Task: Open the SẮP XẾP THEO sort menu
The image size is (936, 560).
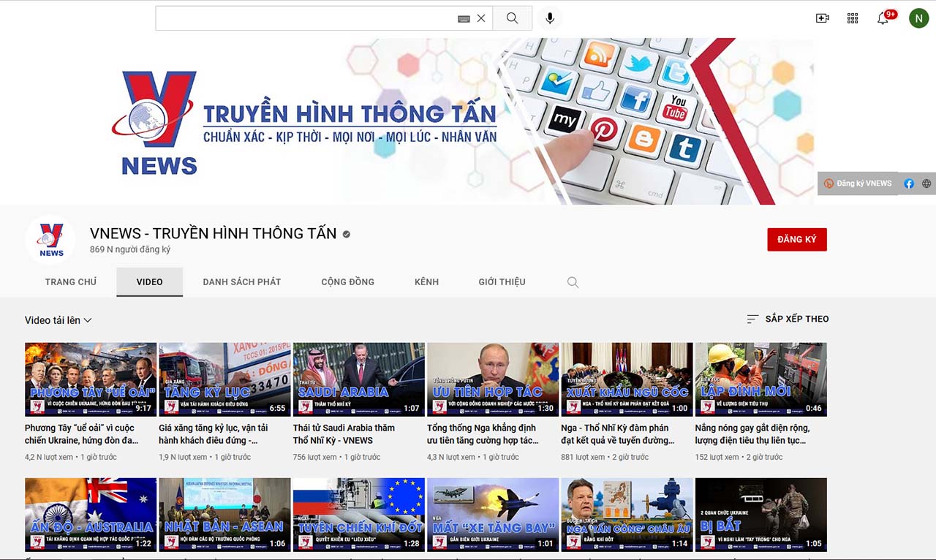Action: (788, 319)
